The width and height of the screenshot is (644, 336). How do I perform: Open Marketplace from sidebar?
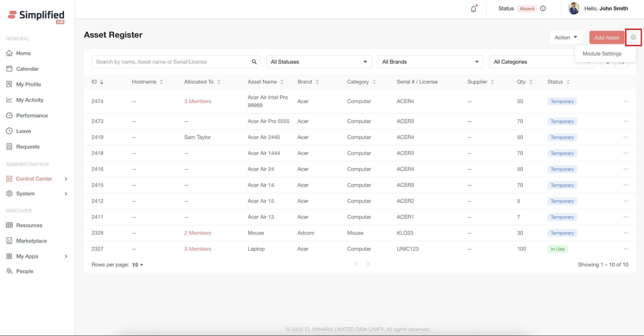(x=31, y=241)
